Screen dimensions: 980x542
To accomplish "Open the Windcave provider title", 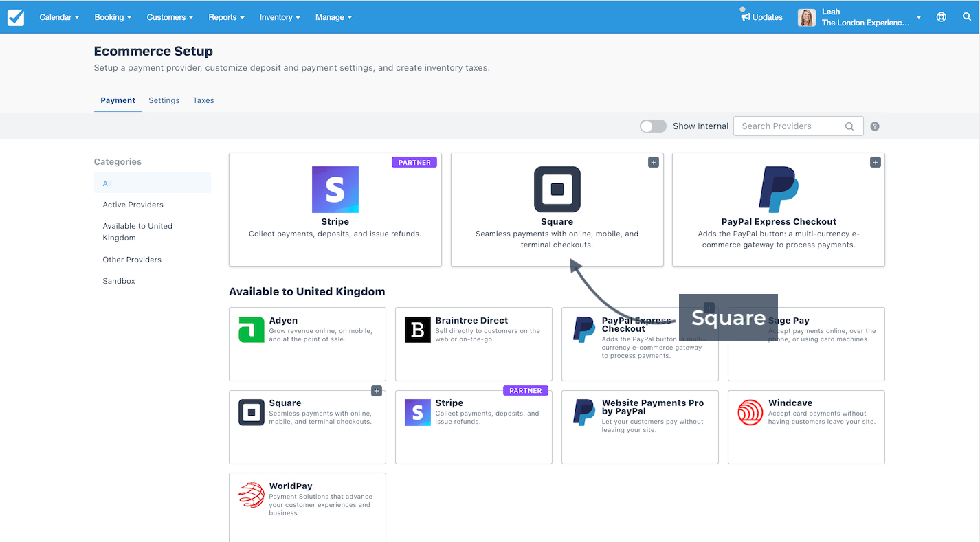I will click(790, 403).
